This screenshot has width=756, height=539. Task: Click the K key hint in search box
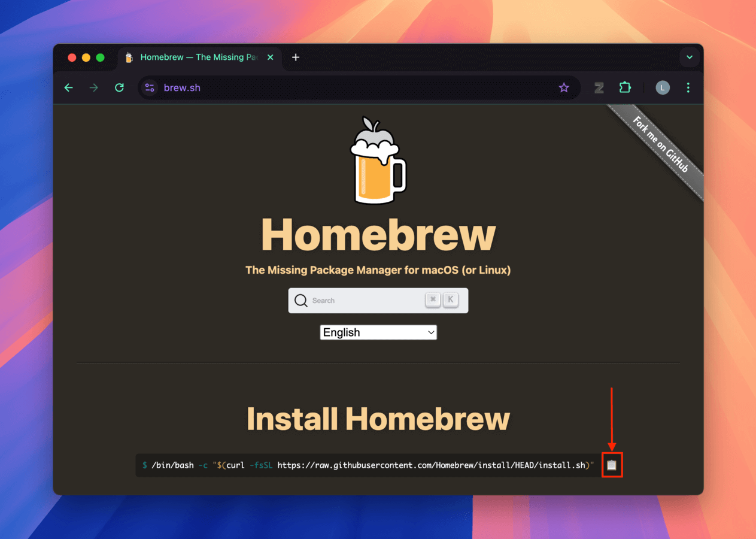451,300
